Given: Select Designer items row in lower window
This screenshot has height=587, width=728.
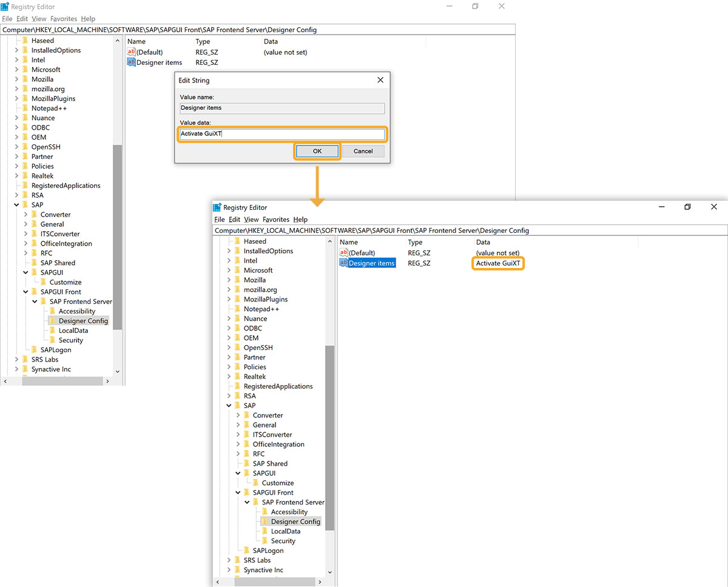Looking at the screenshot, I should (x=372, y=263).
